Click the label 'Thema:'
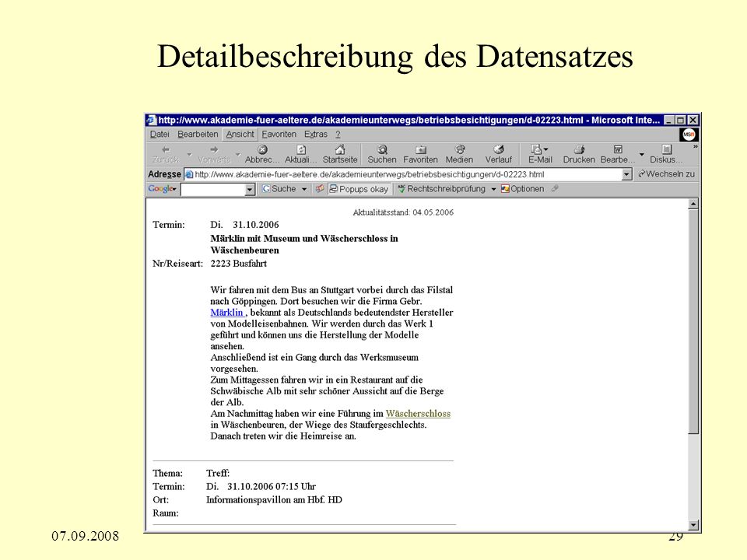The width and height of the screenshot is (747, 560). [x=168, y=474]
